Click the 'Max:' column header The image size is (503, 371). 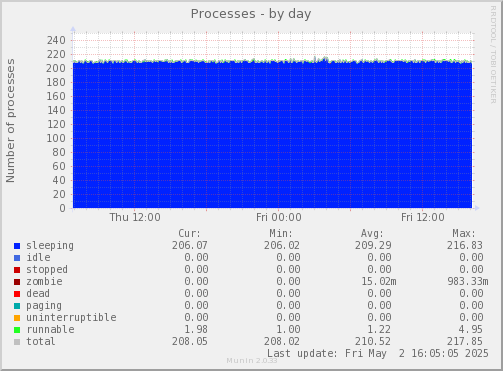pos(464,233)
